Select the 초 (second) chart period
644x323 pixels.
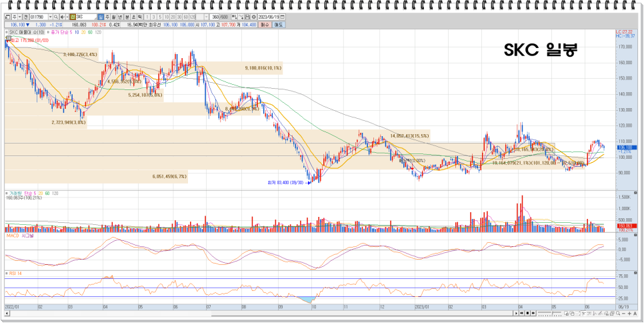133,17
